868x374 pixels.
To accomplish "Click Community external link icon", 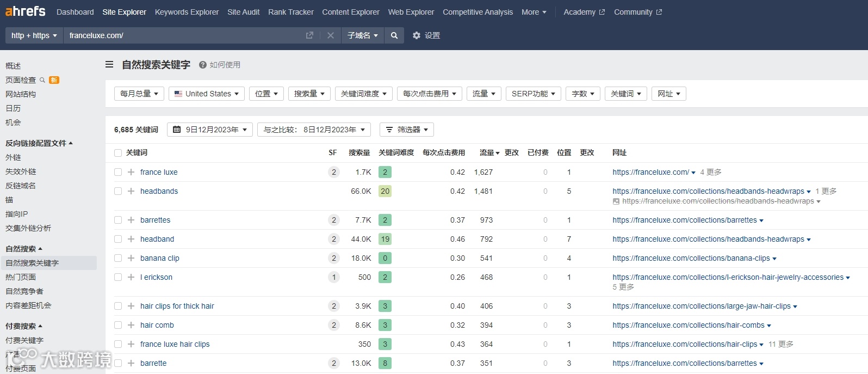I will [659, 12].
